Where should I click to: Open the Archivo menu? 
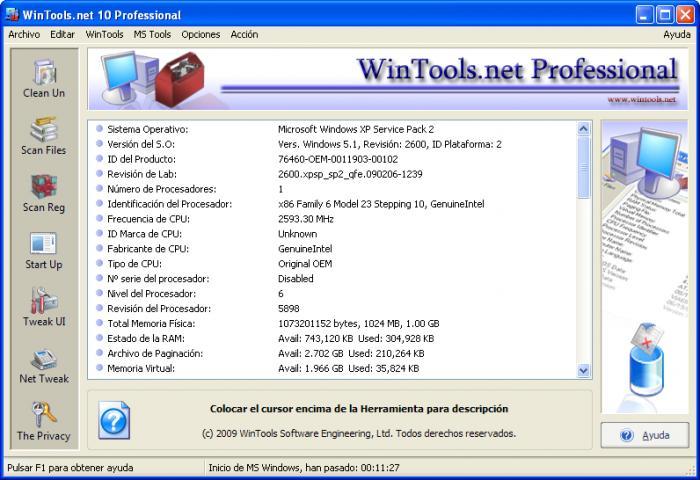click(24, 34)
